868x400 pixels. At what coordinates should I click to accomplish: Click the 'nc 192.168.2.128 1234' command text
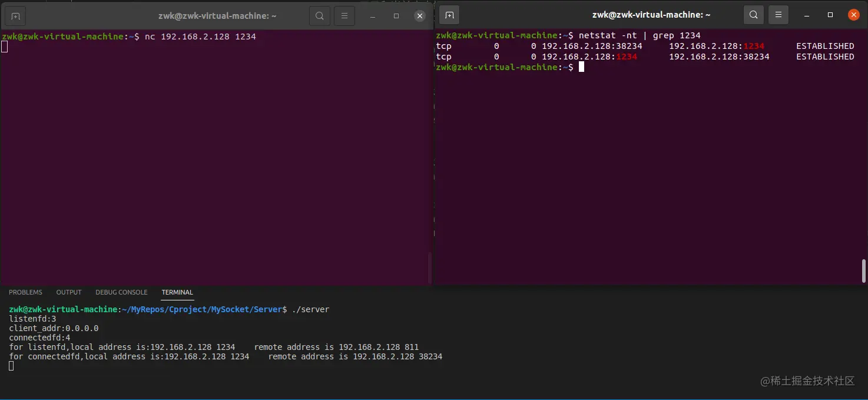[x=200, y=37]
